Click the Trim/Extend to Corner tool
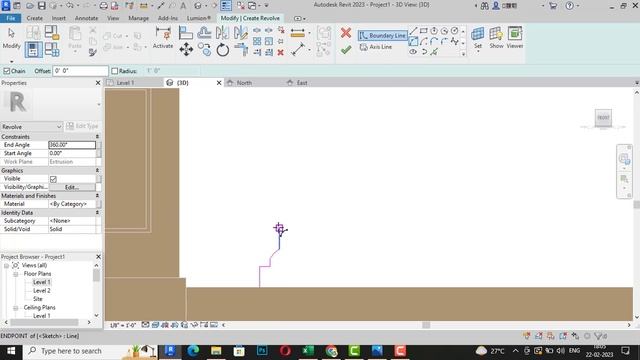 [x=241, y=50]
